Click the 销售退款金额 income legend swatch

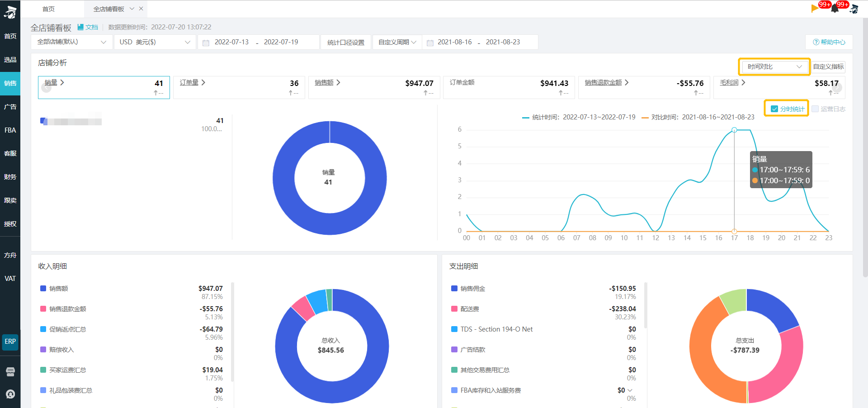click(x=43, y=308)
